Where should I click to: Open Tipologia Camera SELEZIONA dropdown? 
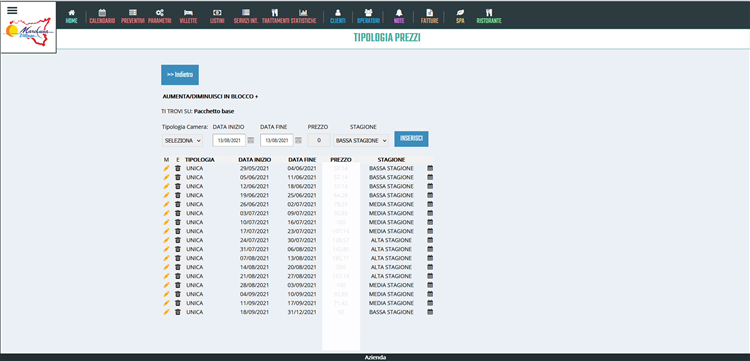click(x=182, y=141)
